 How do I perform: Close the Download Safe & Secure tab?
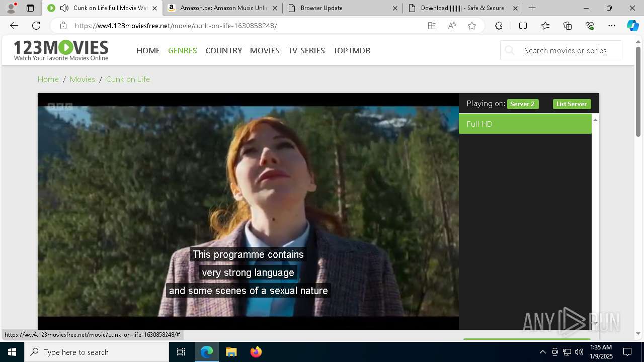point(515,8)
